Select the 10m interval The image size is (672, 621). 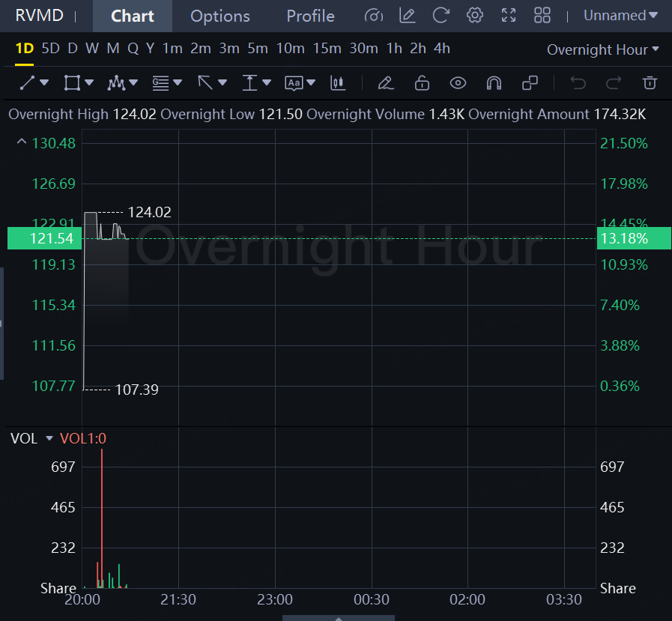[290, 49]
